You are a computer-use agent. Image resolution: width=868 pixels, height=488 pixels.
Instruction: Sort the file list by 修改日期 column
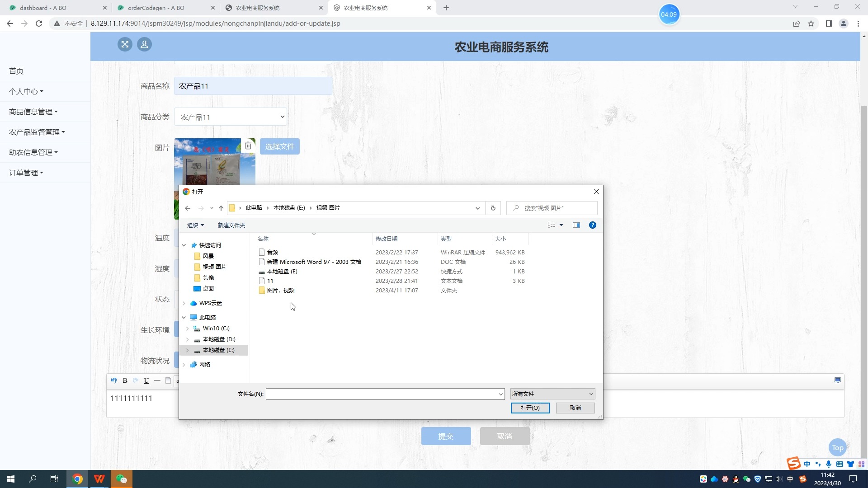tap(387, 239)
